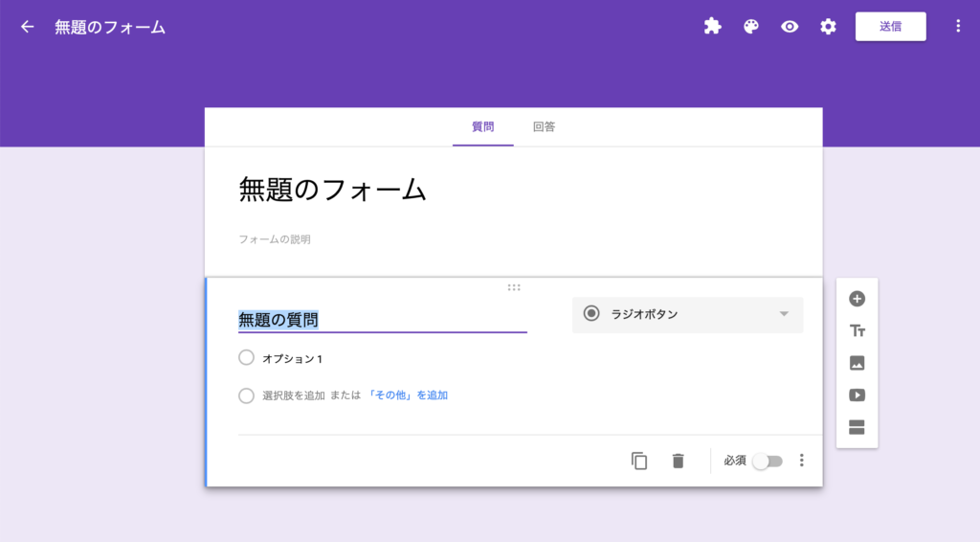The image size is (980, 542).
Task: Open the question's three-dot more options
Action: coord(802,461)
